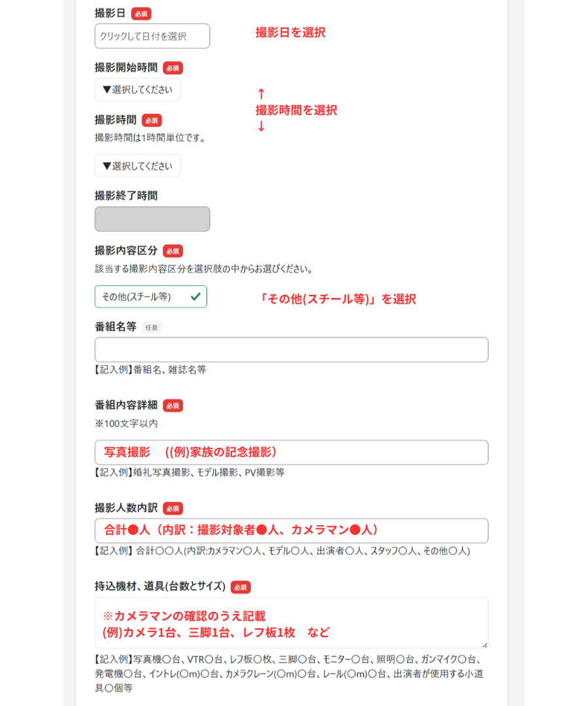
Task: Click the 必須 badge next to 撮影開始時間
Action: point(173,68)
